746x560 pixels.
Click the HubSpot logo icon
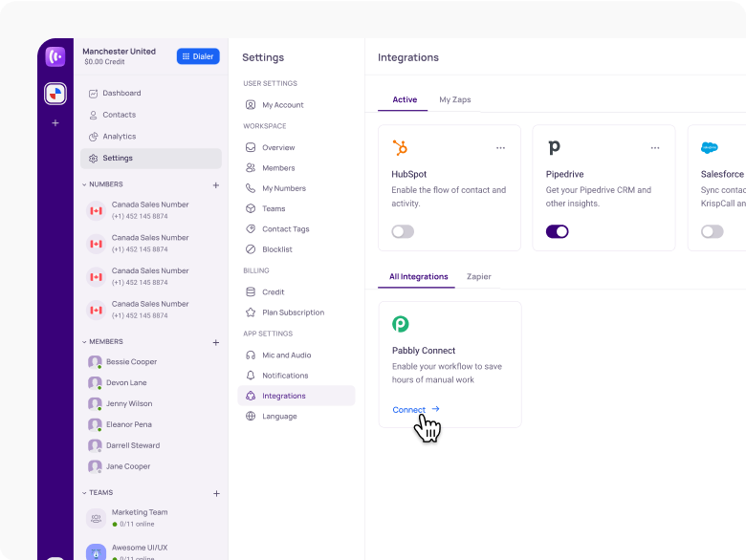400,148
